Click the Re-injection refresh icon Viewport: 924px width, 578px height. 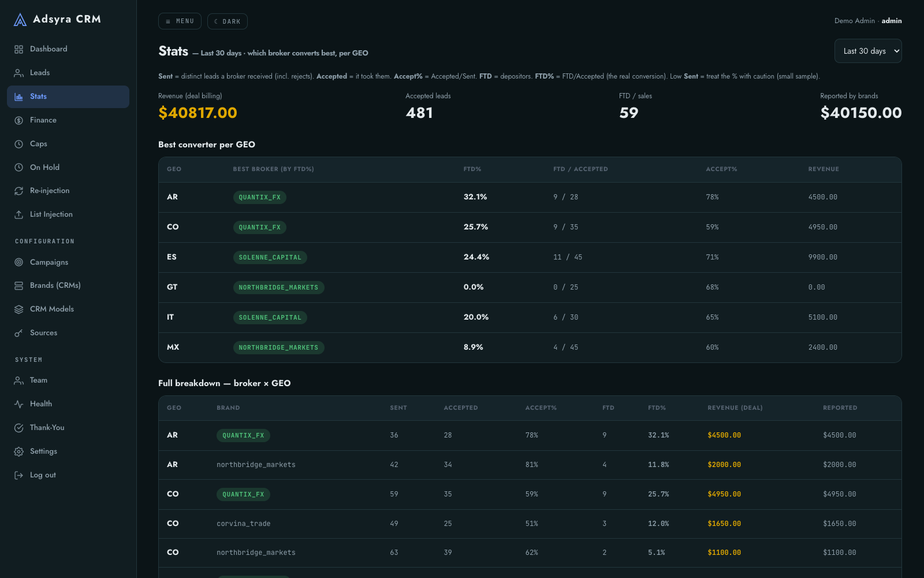coord(18,191)
